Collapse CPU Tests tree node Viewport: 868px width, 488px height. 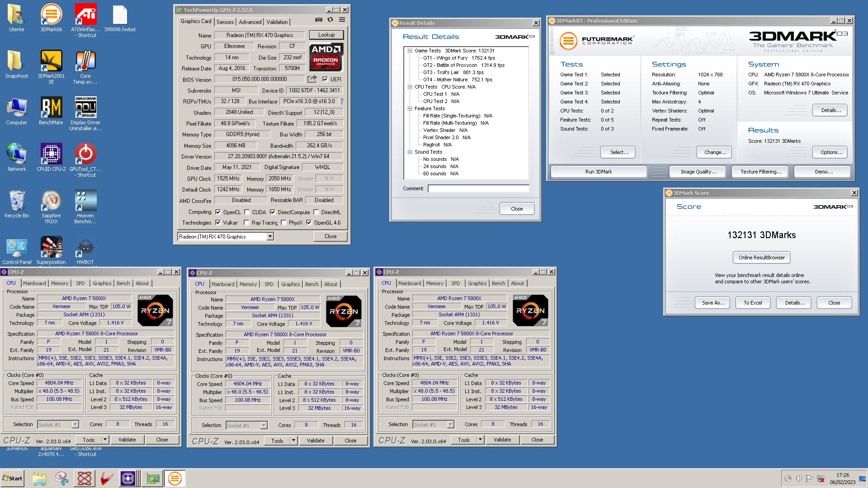click(410, 87)
